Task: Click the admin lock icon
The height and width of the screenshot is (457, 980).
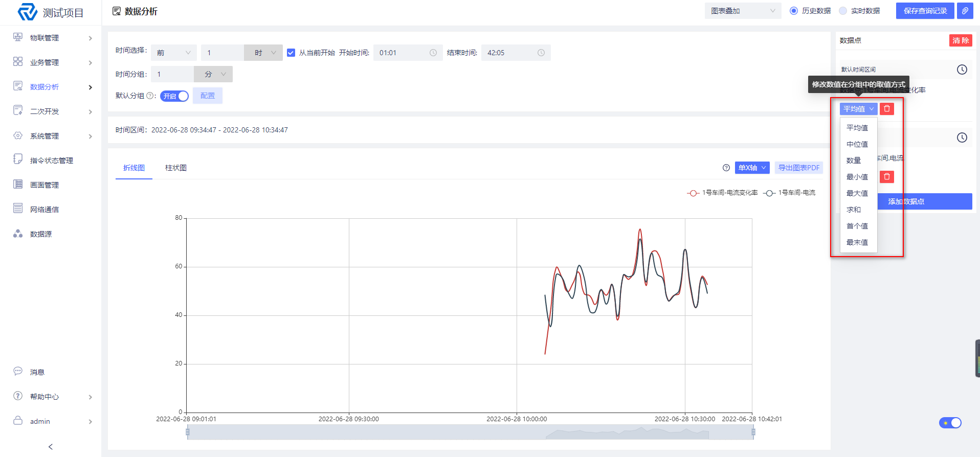Action: click(x=18, y=421)
